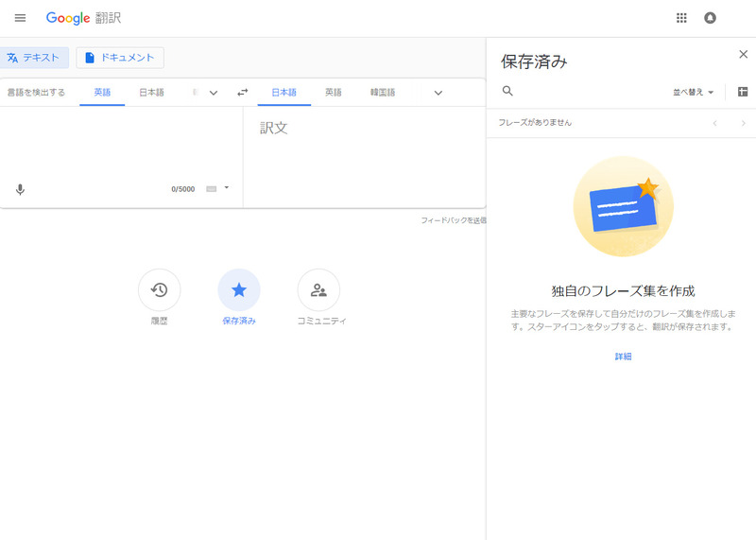Expand the target language list chevron

[x=438, y=93]
